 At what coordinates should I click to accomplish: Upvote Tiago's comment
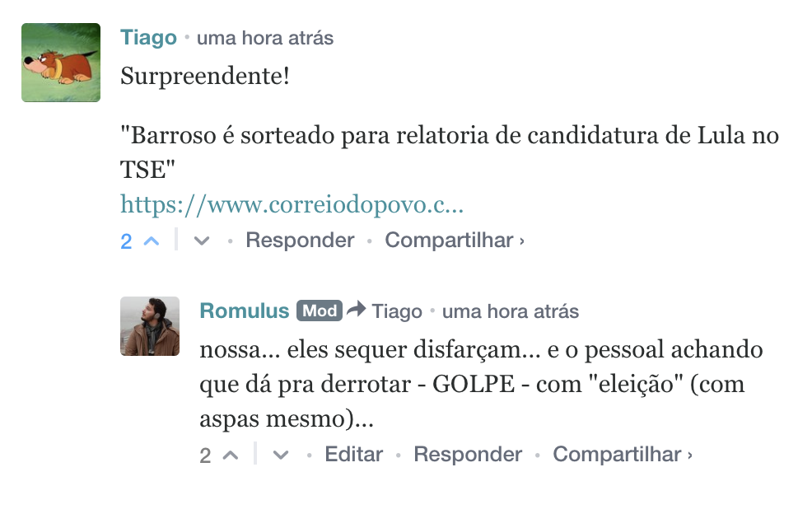[x=152, y=241]
